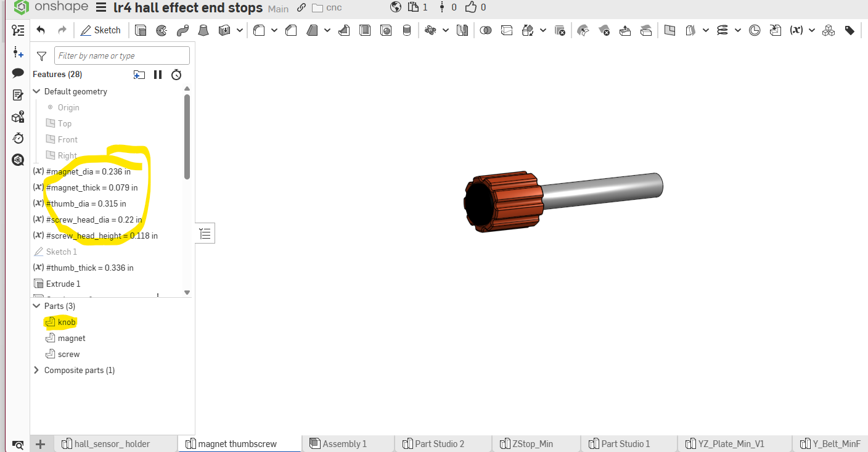Click the Sketch button
This screenshot has height=452, width=868.
tap(100, 30)
